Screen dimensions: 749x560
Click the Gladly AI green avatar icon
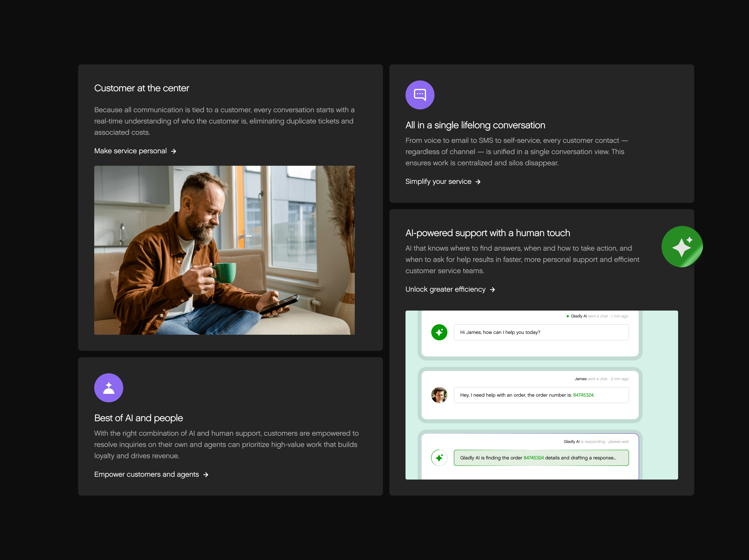click(439, 332)
